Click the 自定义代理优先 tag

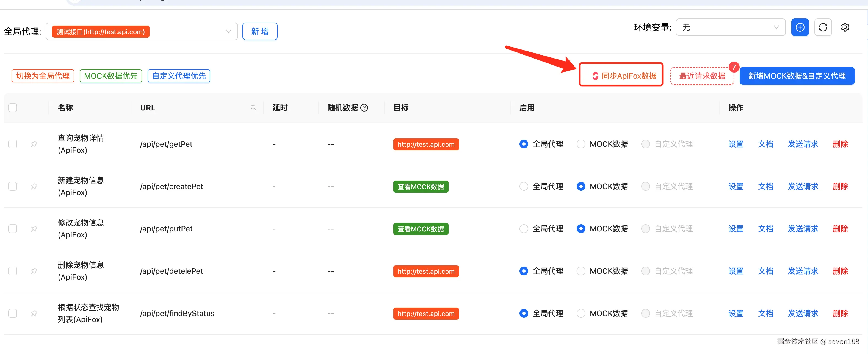pos(179,76)
